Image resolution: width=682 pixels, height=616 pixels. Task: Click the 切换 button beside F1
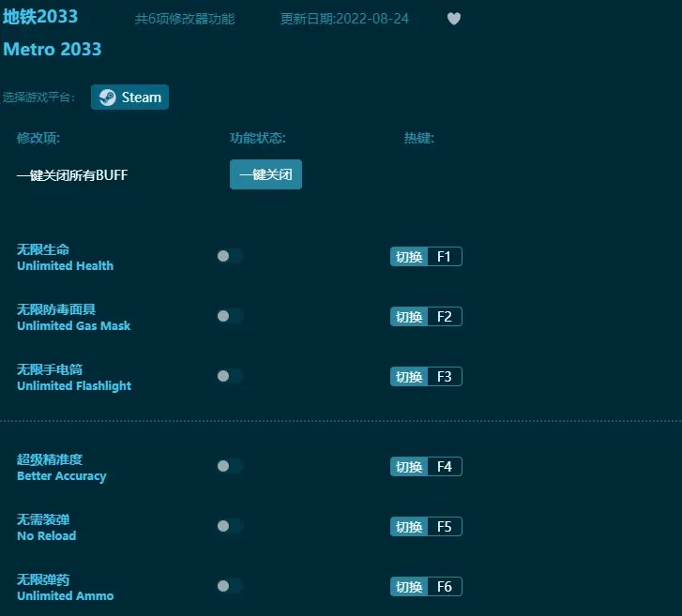pos(409,257)
